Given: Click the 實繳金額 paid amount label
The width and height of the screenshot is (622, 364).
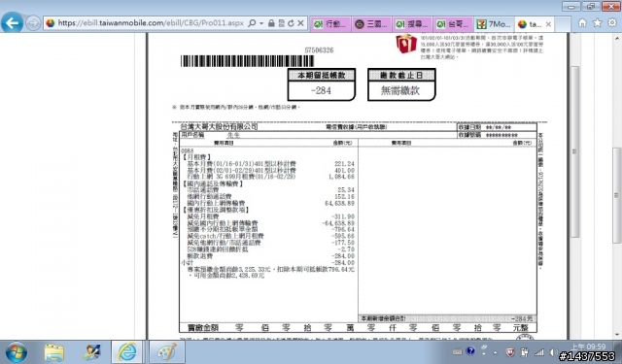Looking at the screenshot, I should [x=203, y=327].
